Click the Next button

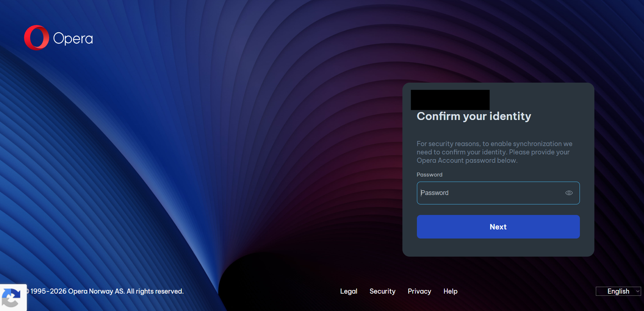coord(498,227)
